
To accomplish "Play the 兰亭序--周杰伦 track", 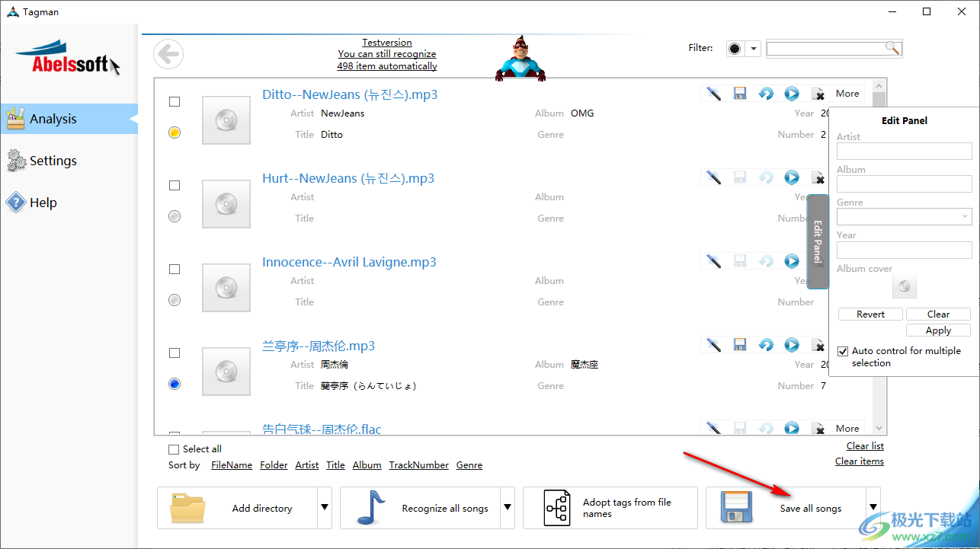I will pyautogui.click(x=792, y=345).
